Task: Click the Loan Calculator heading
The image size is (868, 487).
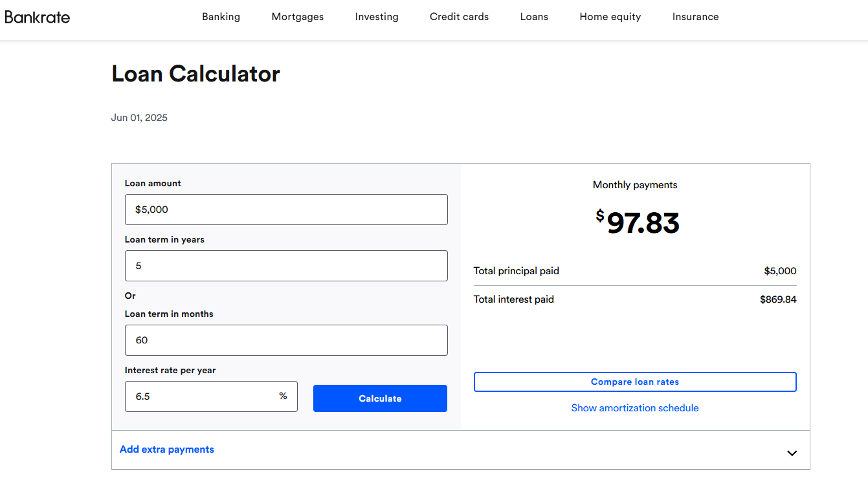Action: pyautogui.click(x=195, y=74)
